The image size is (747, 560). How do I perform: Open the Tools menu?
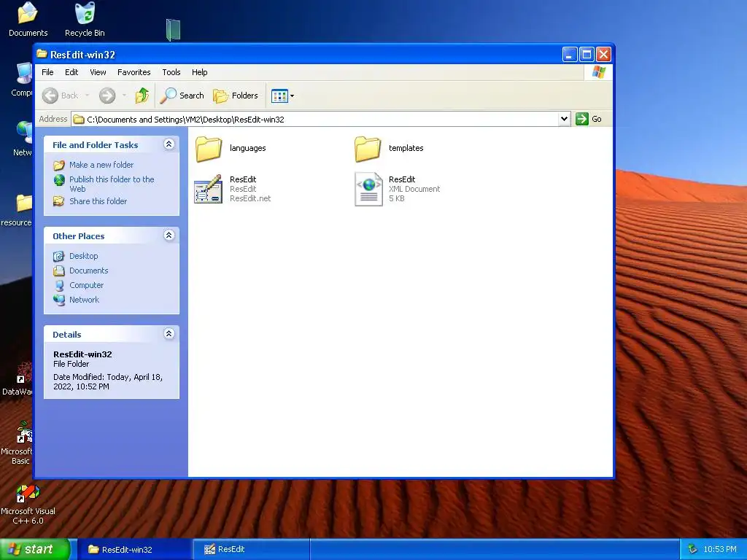171,72
